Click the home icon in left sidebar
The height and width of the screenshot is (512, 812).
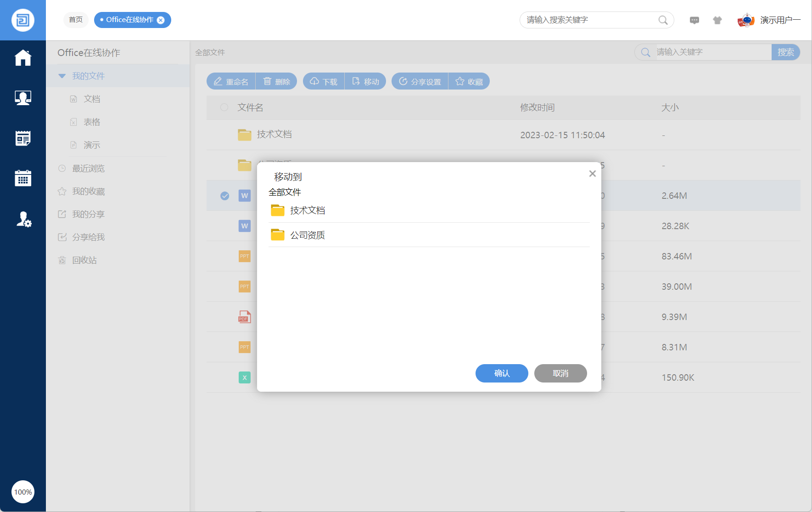click(23, 58)
